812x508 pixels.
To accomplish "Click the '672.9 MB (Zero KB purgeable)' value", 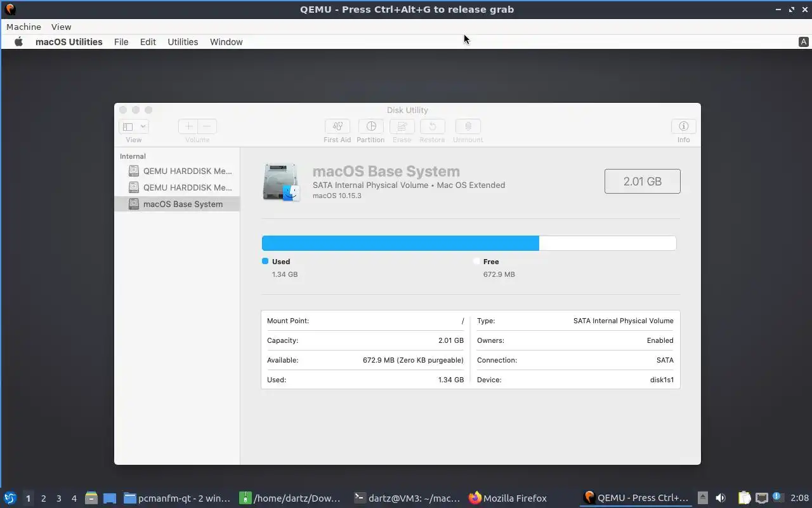I will (413, 360).
